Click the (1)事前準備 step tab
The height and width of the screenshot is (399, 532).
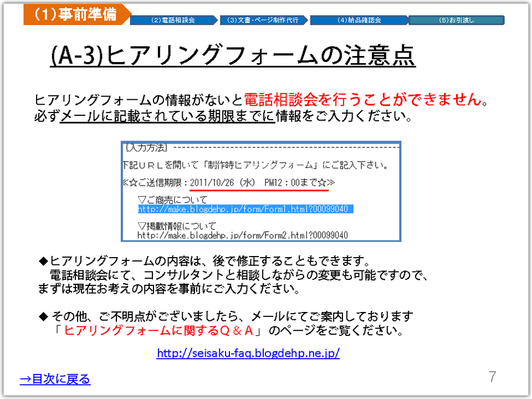(x=75, y=14)
